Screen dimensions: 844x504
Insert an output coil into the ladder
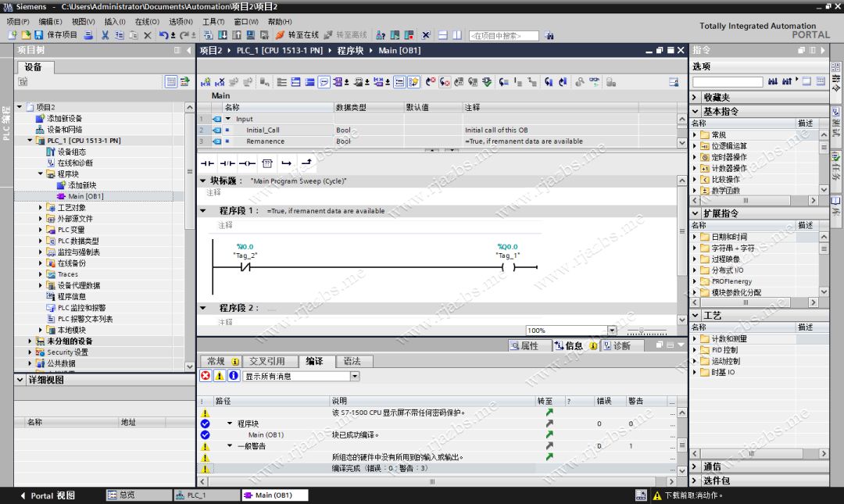[246, 163]
